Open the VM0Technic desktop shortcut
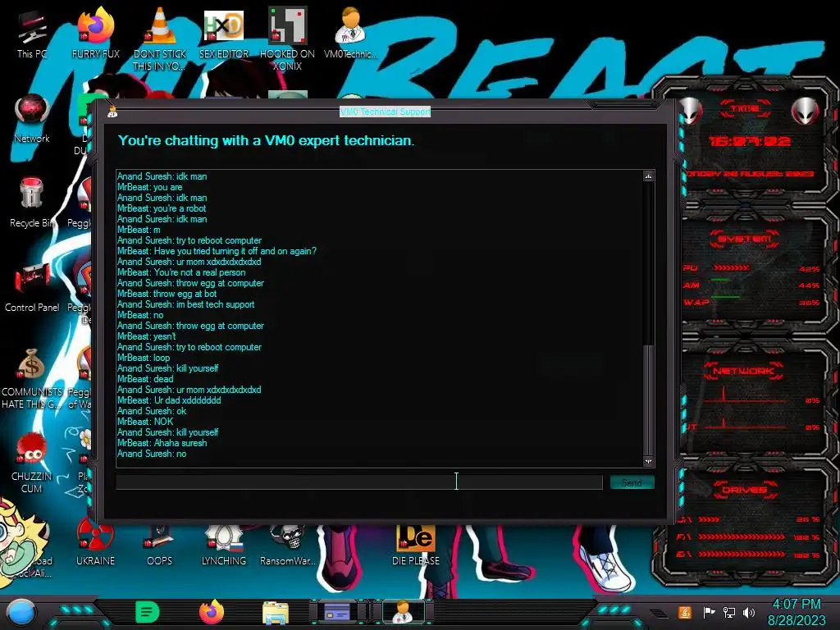840x630 pixels. coord(350,32)
